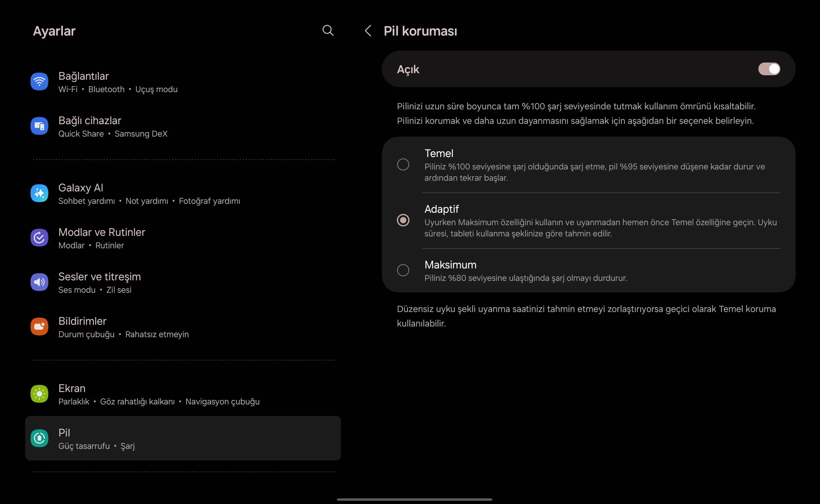Click the Bağlı cihazlar icon

point(39,126)
